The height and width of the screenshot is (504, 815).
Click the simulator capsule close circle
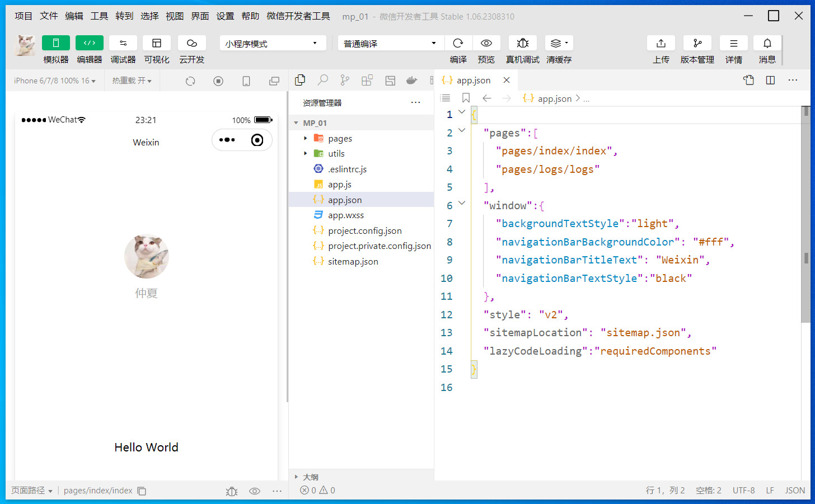click(257, 140)
